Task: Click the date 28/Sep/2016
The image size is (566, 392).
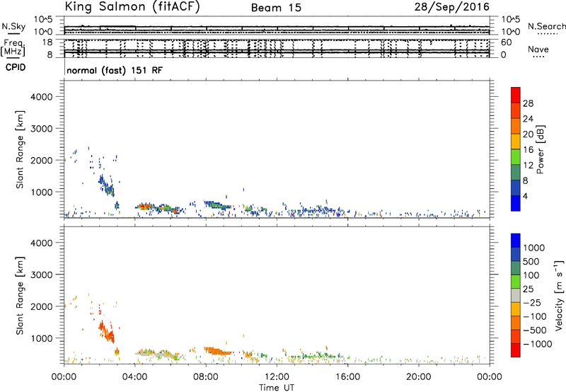Action: pyautogui.click(x=452, y=7)
